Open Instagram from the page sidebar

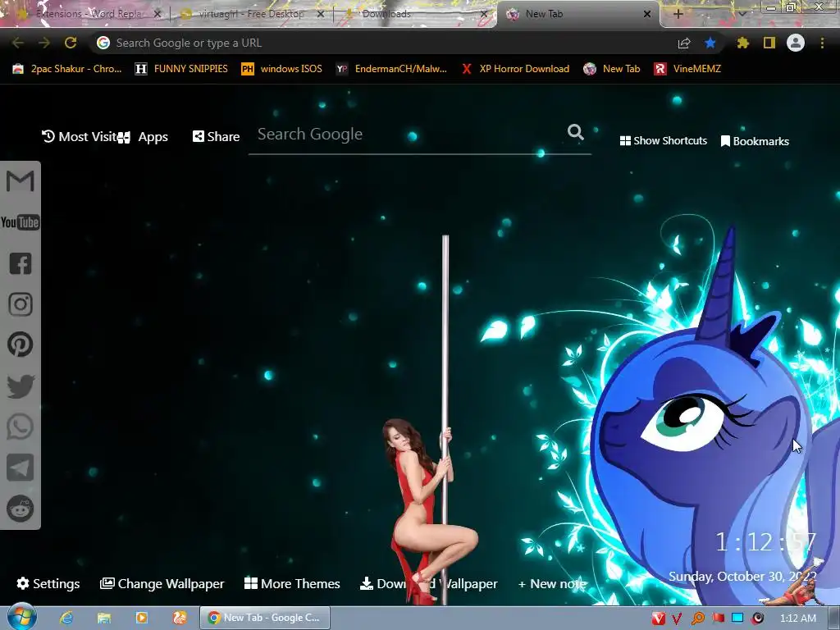point(21,304)
